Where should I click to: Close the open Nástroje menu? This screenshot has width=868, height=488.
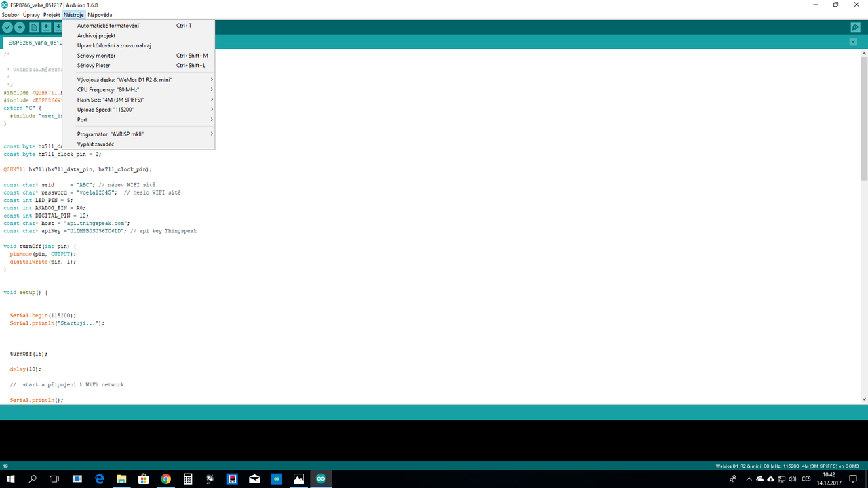[74, 15]
